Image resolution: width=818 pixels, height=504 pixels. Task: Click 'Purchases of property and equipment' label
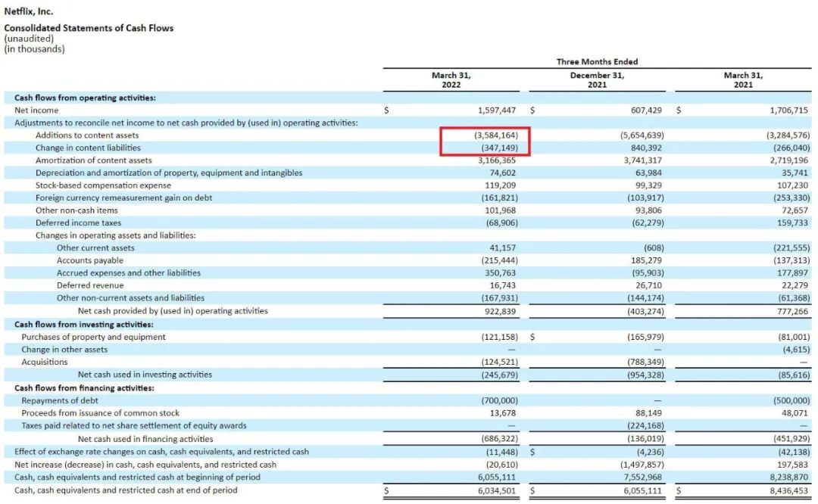[93, 338]
